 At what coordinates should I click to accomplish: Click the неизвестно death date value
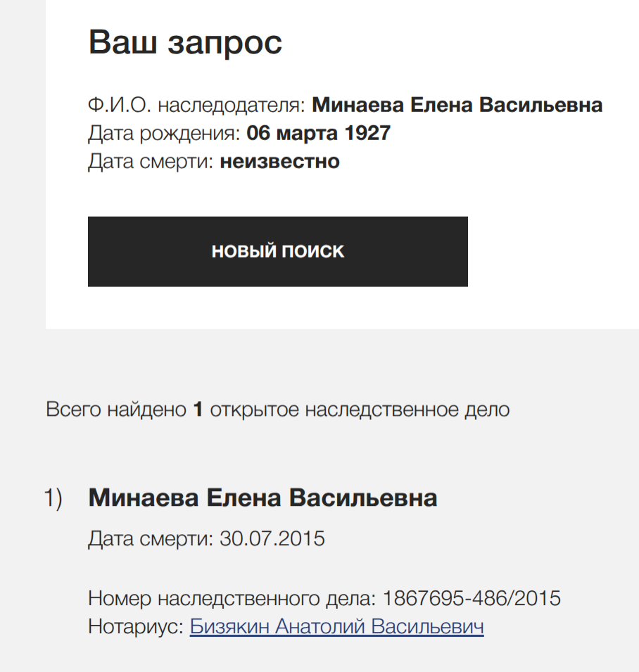280,162
